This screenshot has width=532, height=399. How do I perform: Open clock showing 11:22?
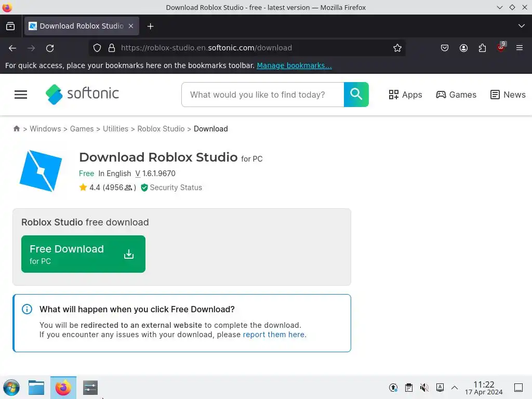click(x=484, y=388)
